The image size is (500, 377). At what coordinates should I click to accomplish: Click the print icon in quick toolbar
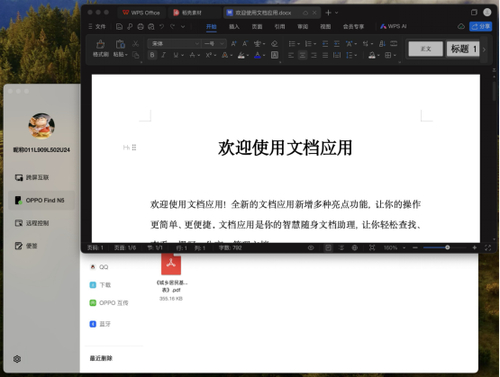click(140, 27)
